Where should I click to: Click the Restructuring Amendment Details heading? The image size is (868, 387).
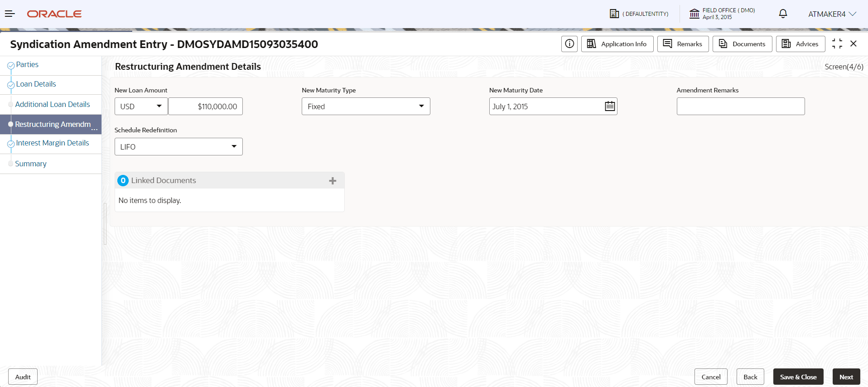pos(188,67)
